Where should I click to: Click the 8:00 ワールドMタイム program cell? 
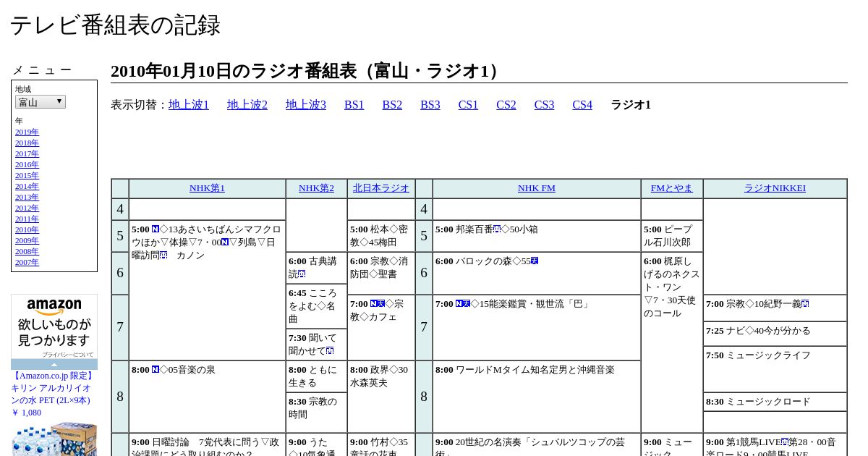537,397
